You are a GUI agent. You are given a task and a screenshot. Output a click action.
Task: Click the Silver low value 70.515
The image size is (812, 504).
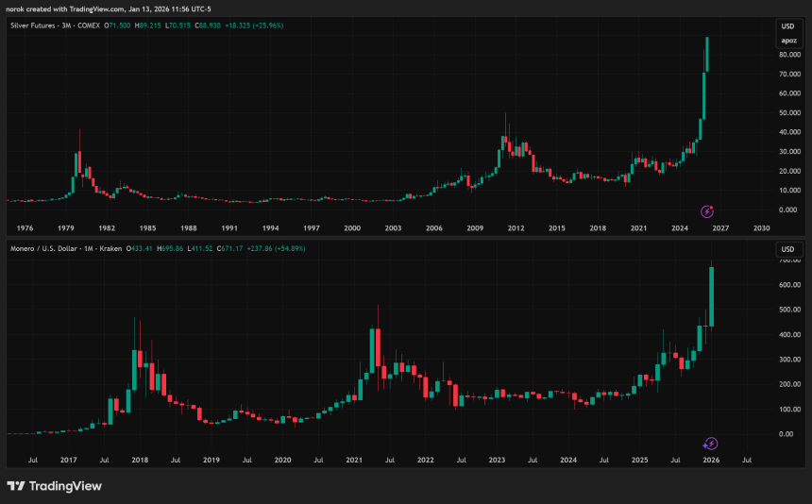178,25
